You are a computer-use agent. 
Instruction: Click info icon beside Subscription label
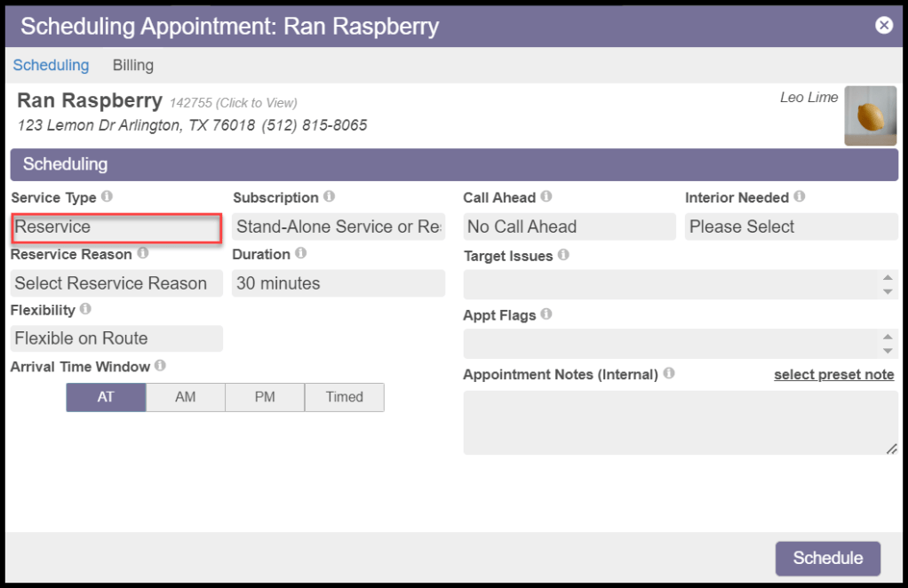pos(329,196)
